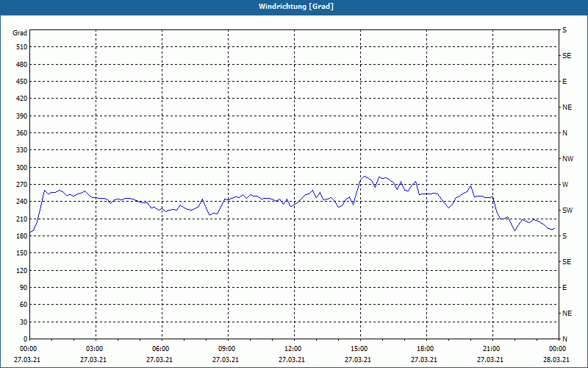Click the 'Grad' y-axis unit label
Image resolution: width=588 pixels, height=368 pixels.
coord(20,33)
